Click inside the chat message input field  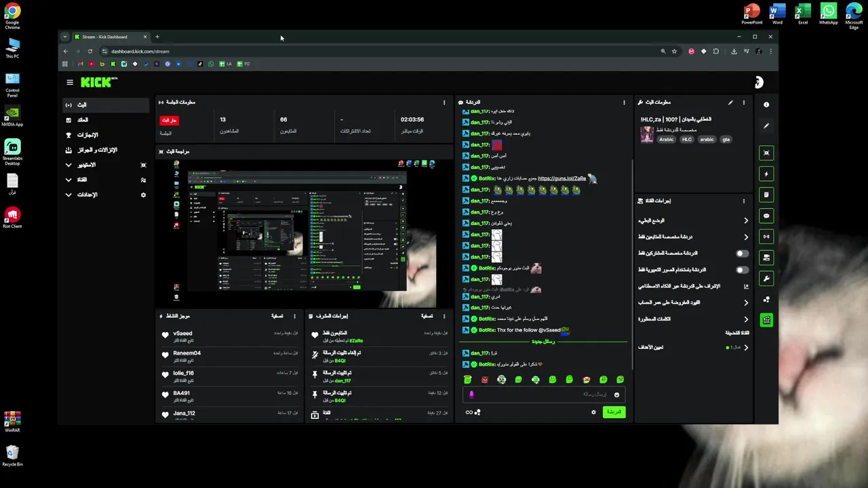pos(544,394)
